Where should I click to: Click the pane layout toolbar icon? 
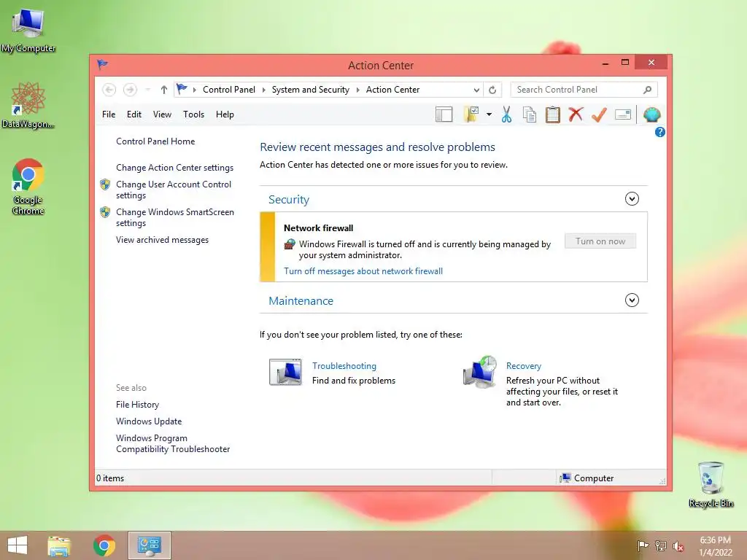[x=444, y=114]
